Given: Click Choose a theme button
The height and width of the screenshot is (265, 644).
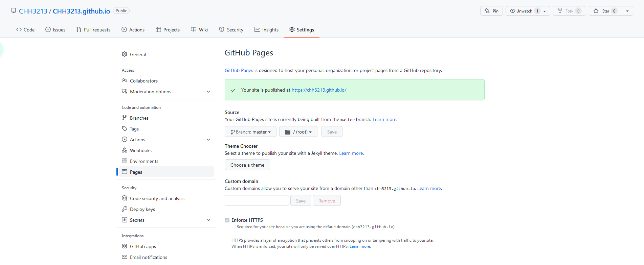Looking at the screenshot, I should click(247, 165).
